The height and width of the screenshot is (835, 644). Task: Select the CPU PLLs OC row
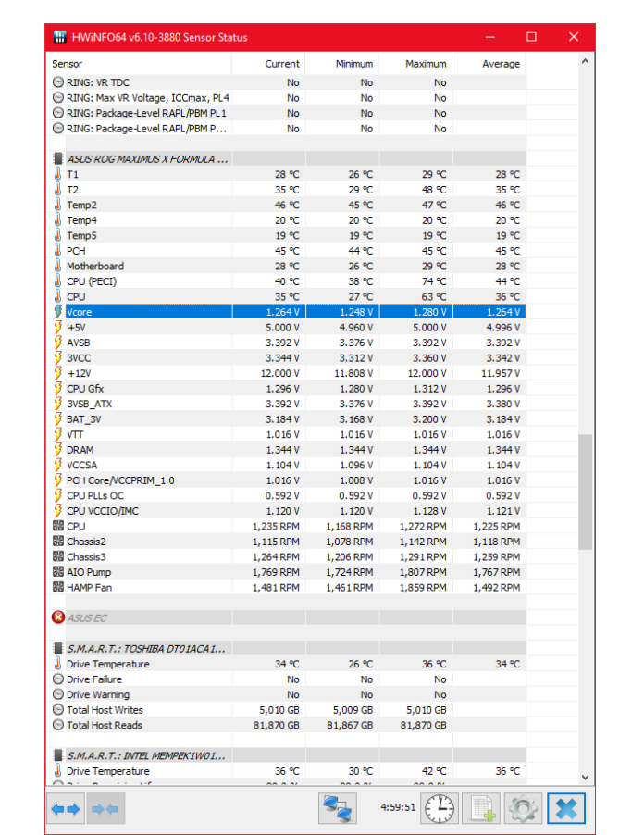point(286,495)
